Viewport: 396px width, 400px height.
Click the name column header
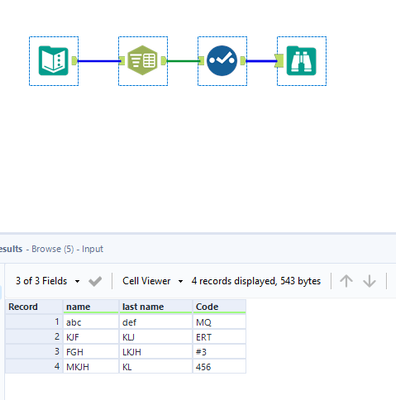click(x=91, y=307)
